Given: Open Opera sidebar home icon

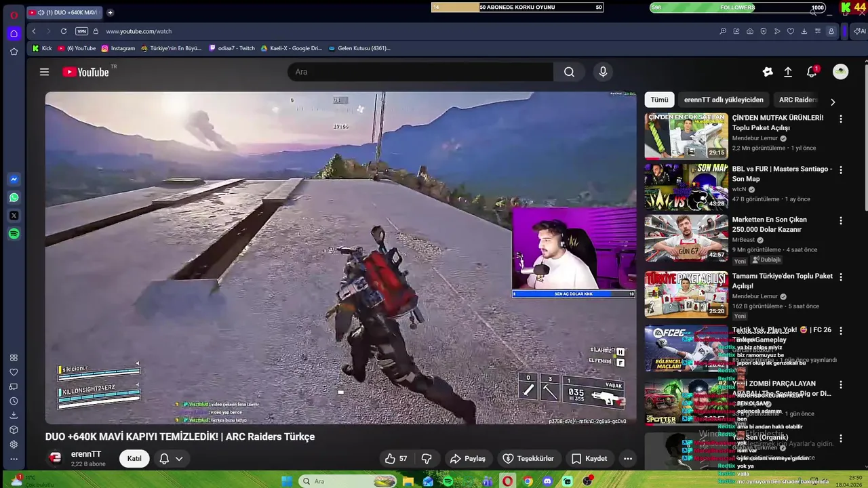Looking at the screenshot, I should [x=14, y=33].
